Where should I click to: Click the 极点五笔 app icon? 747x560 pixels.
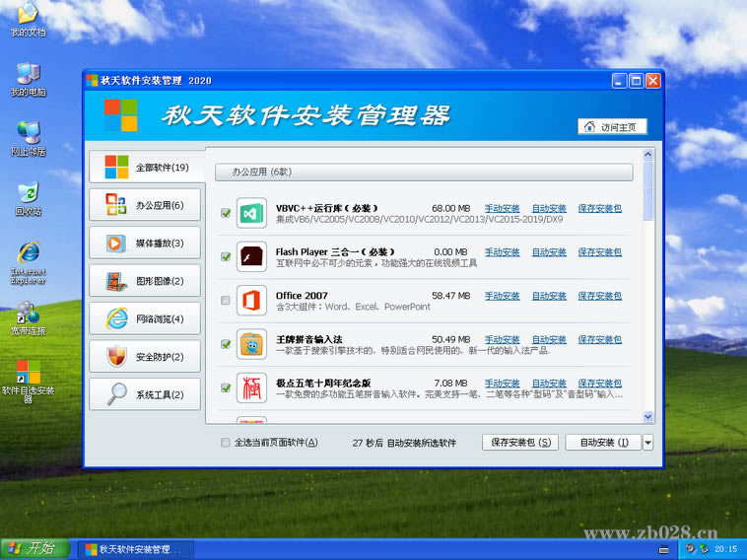point(251,388)
